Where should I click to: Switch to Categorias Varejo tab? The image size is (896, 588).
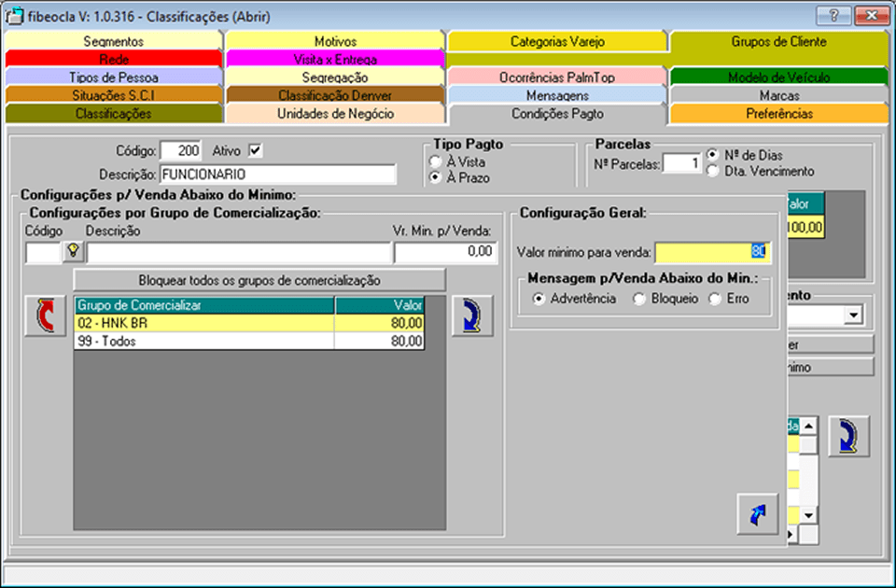[x=557, y=41]
